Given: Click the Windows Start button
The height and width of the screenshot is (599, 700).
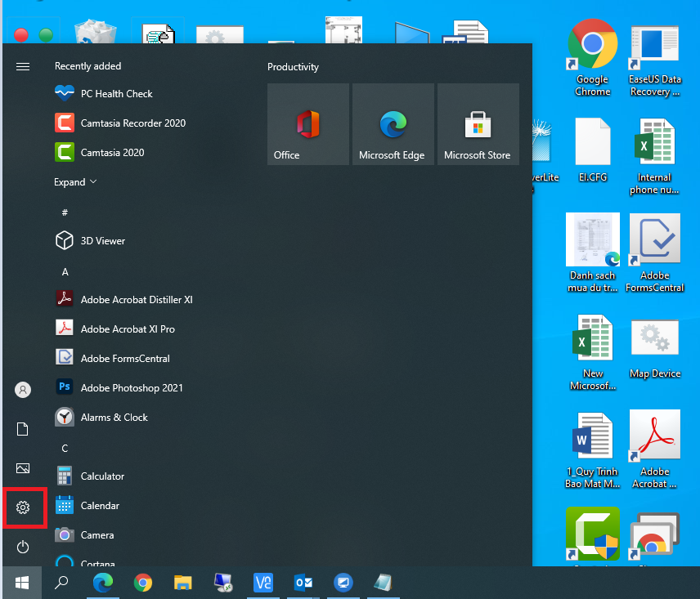Looking at the screenshot, I should (22, 583).
